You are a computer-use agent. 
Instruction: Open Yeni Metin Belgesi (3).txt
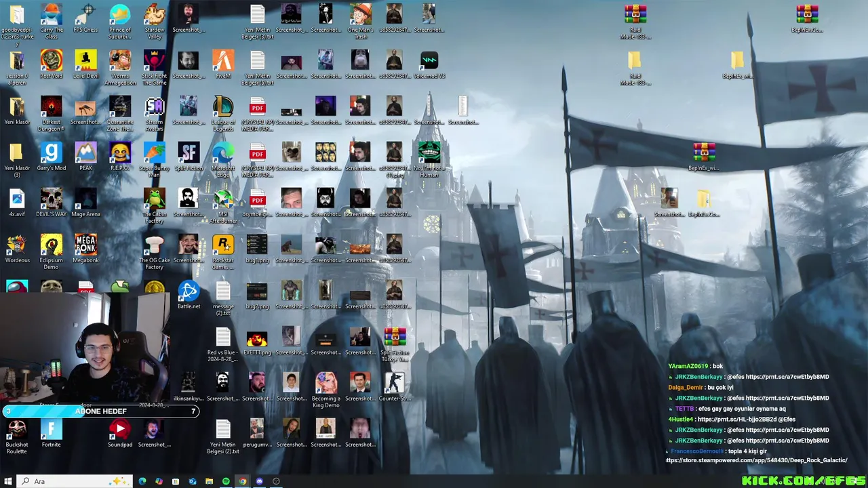tap(257, 21)
